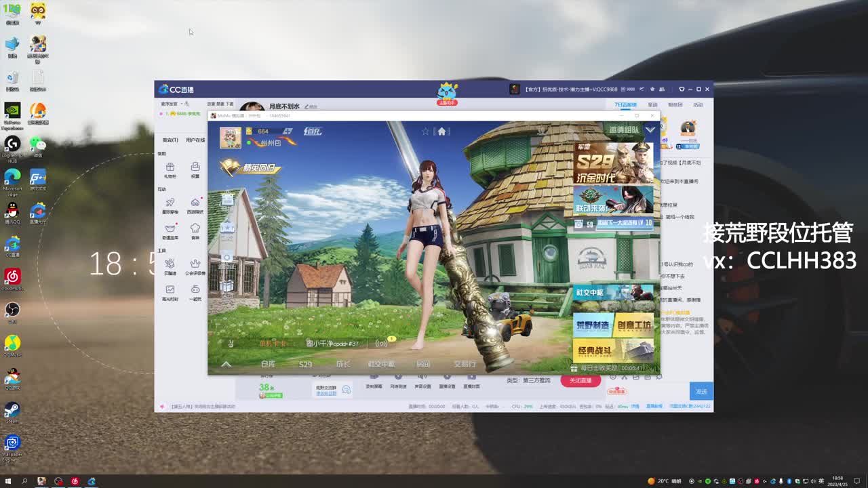Screen dimensions: 868x488
Task: Open the S29 沉金时代 banner
Action: (614, 163)
